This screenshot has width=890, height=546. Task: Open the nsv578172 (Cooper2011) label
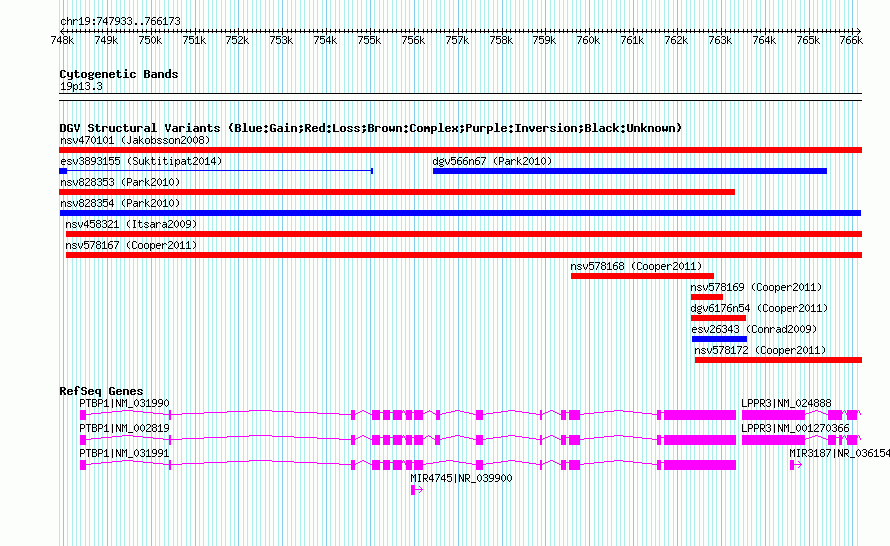pos(760,350)
